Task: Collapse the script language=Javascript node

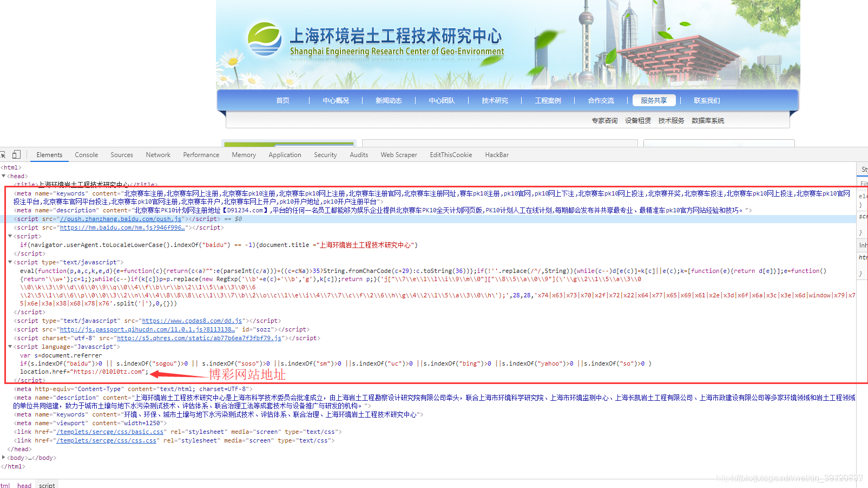Action: click(x=10, y=347)
